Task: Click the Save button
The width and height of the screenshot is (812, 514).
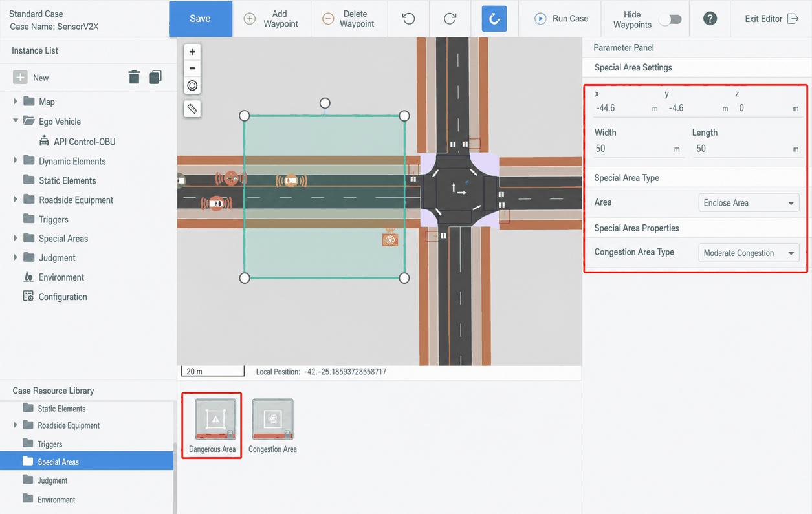Action: click(x=200, y=19)
